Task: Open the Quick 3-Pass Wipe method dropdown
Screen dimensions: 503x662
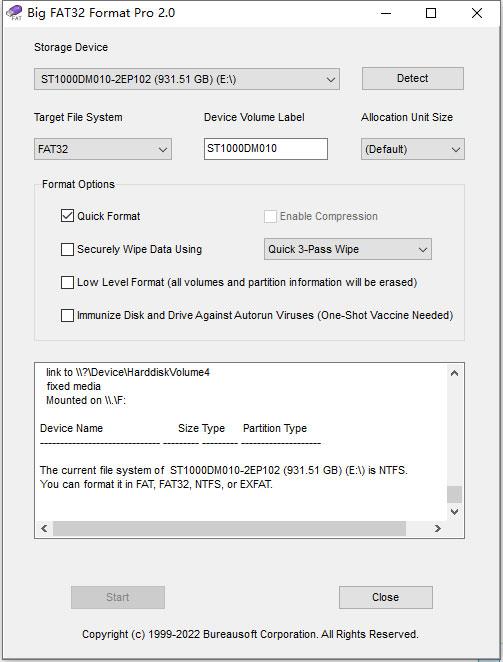Action: (x=348, y=249)
